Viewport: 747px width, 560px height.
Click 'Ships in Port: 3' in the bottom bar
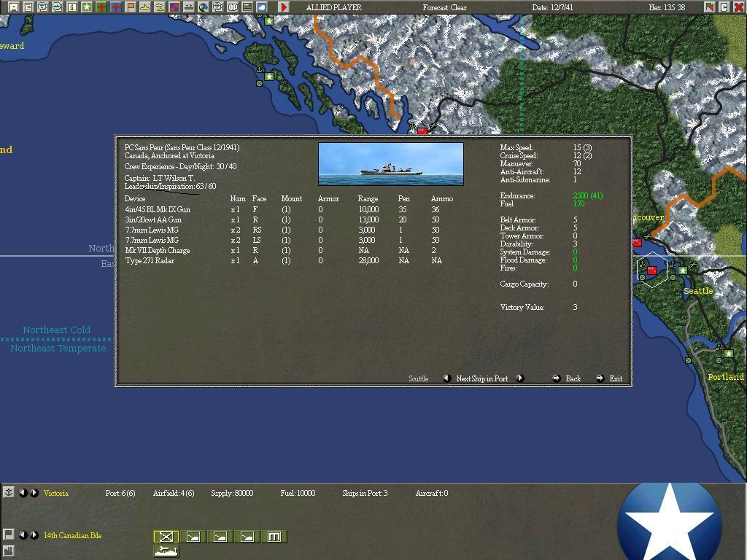click(365, 493)
